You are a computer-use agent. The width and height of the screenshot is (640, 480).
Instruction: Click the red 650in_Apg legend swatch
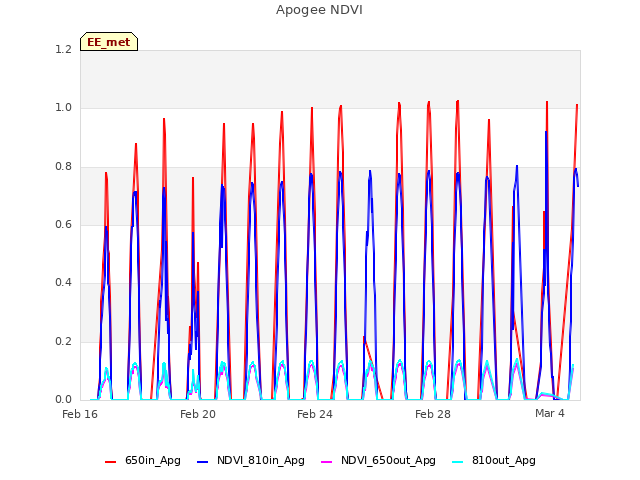(x=111, y=462)
